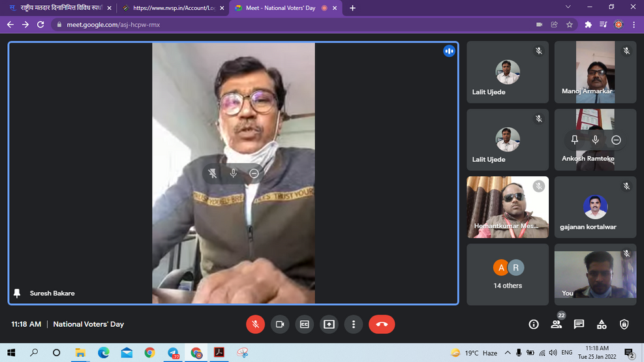This screenshot has height=362, width=644.
Task: Open the Activities panel
Action: 602,324
